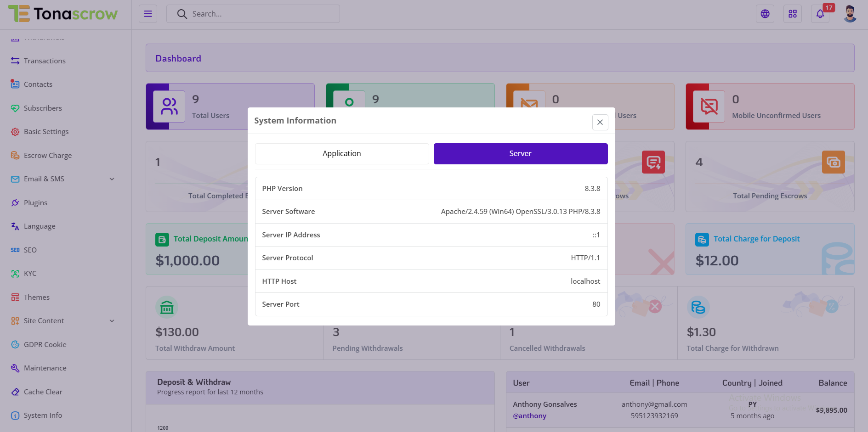This screenshot has height=432, width=868.
Task: Click the Tonascrow logo
Action: pos(63,14)
